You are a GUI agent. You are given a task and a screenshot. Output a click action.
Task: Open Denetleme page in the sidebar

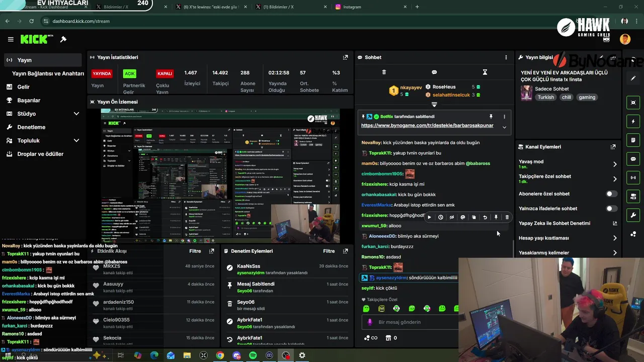tap(31, 127)
